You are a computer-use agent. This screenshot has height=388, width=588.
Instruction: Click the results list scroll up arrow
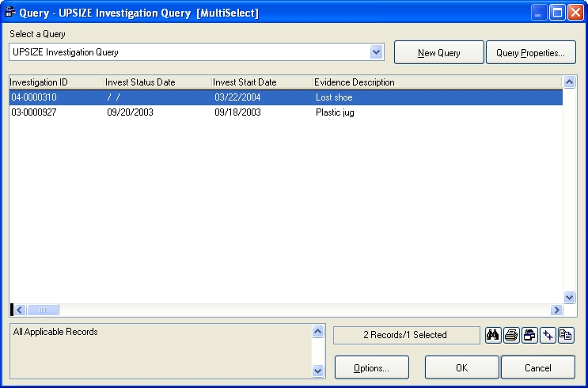(x=569, y=82)
